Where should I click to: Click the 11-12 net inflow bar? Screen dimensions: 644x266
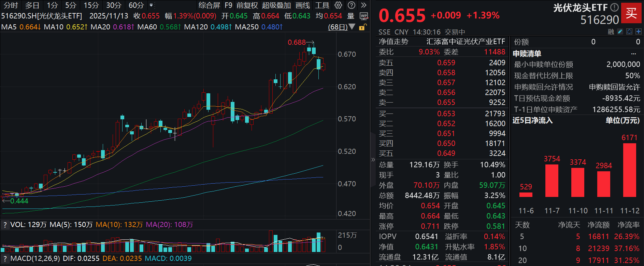click(630, 170)
